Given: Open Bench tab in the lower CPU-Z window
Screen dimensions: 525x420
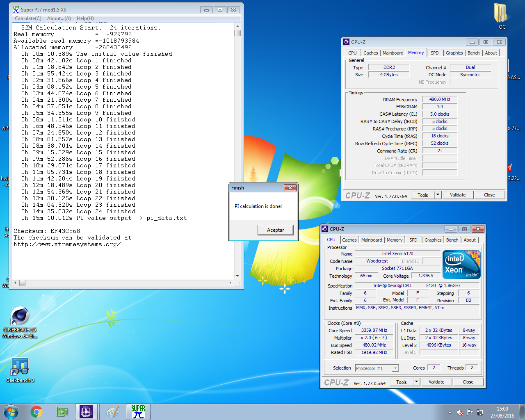Looking at the screenshot, I should tap(452, 240).
